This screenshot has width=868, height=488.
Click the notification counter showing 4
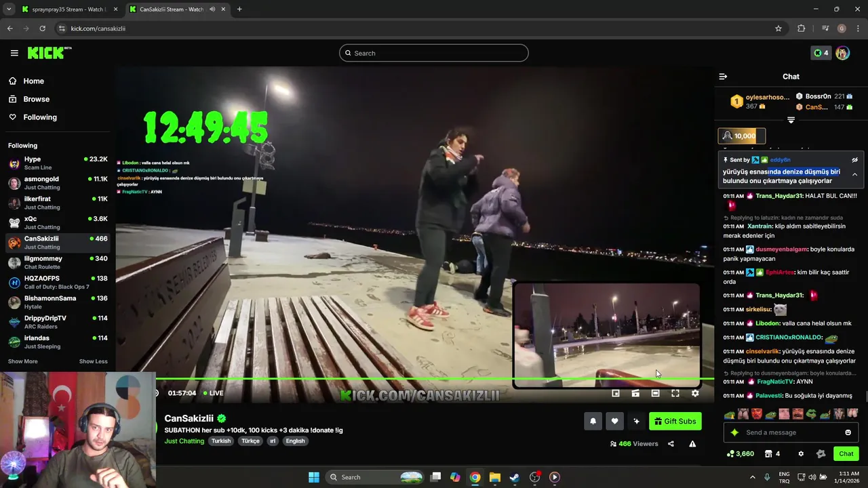[821, 53]
